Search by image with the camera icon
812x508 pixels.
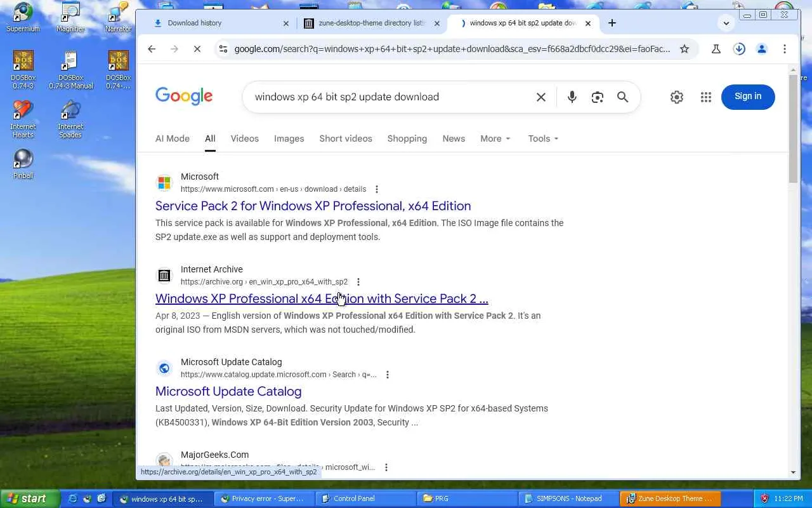coord(597,97)
